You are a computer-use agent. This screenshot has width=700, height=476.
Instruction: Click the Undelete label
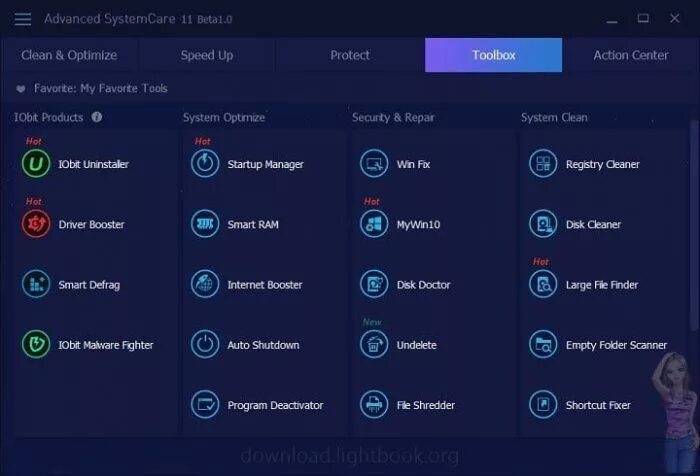[417, 345]
